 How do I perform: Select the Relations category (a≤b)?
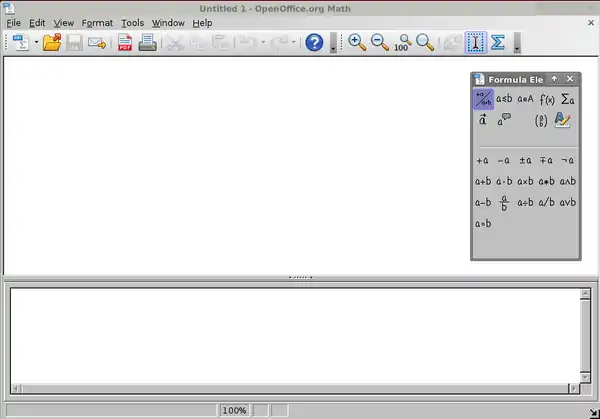click(x=504, y=99)
